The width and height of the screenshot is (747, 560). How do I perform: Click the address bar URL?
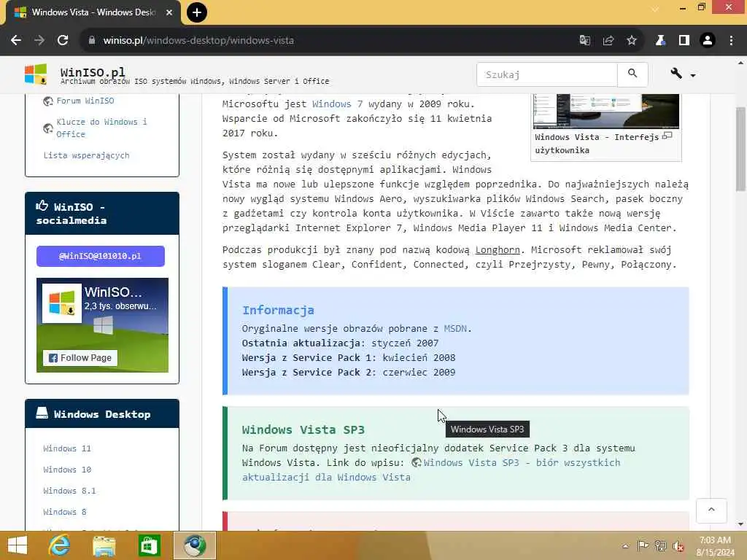[198, 41]
